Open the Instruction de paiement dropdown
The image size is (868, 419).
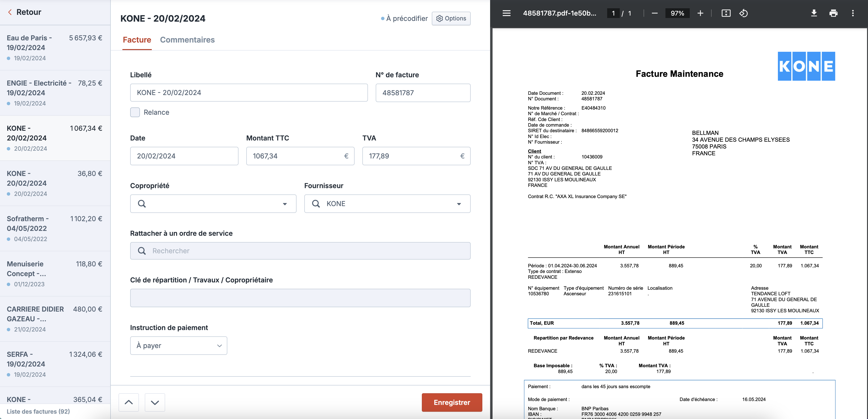179,346
